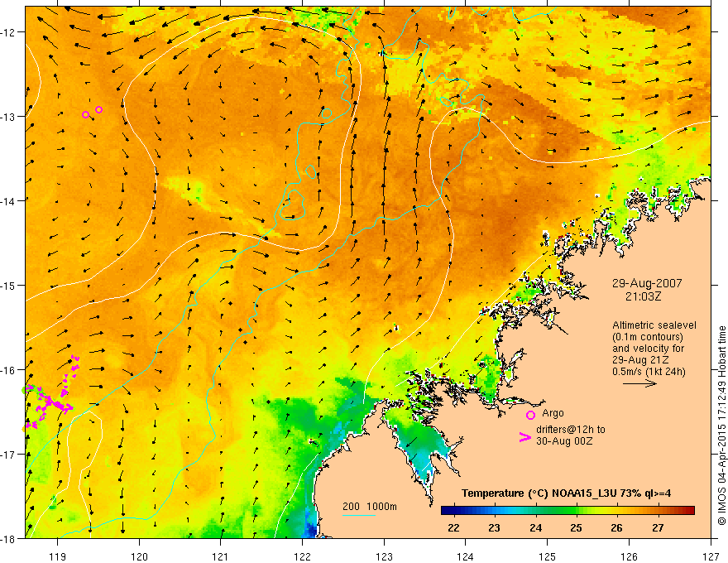Click the 0.5m/s velocity scale arrow
The width and height of the screenshot is (728, 563).
(x=639, y=383)
